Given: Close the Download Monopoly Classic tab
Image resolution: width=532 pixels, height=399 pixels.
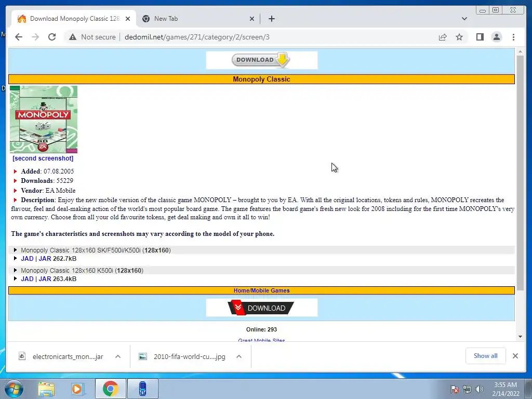Looking at the screenshot, I should (128, 19).
